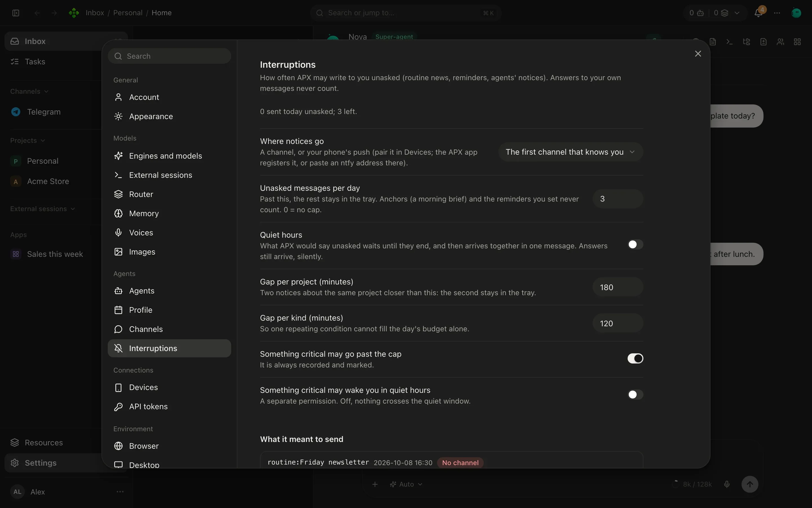Click the terminal icon in chat toolbar
The image size is (812, 508).
tap(729, 42)
